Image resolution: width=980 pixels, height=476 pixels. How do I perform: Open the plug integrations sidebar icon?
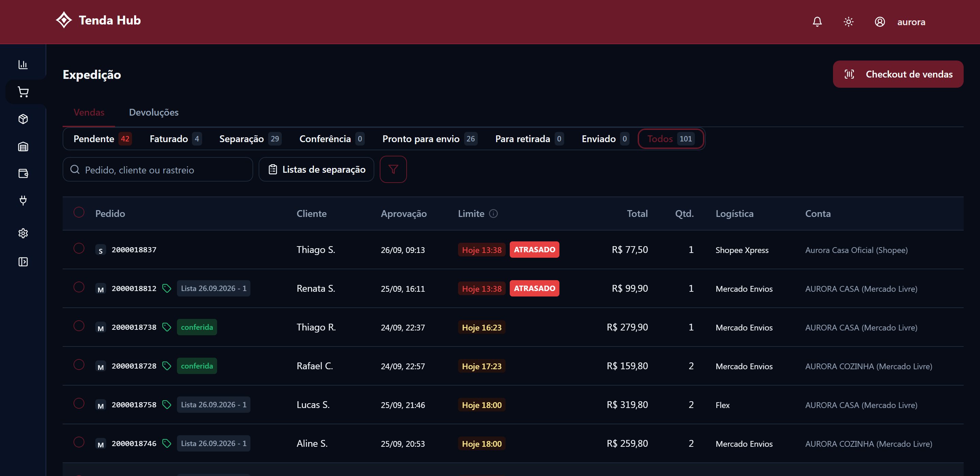point(23,200)
